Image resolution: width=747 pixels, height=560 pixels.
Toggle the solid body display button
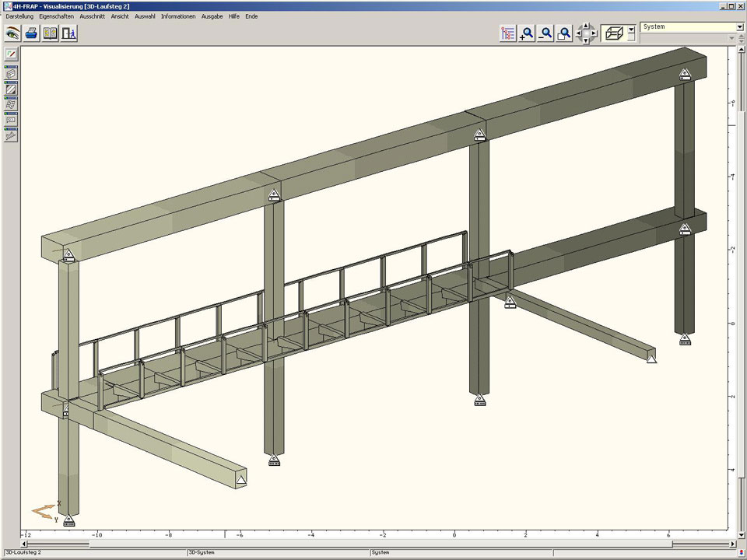click(11, 74)
